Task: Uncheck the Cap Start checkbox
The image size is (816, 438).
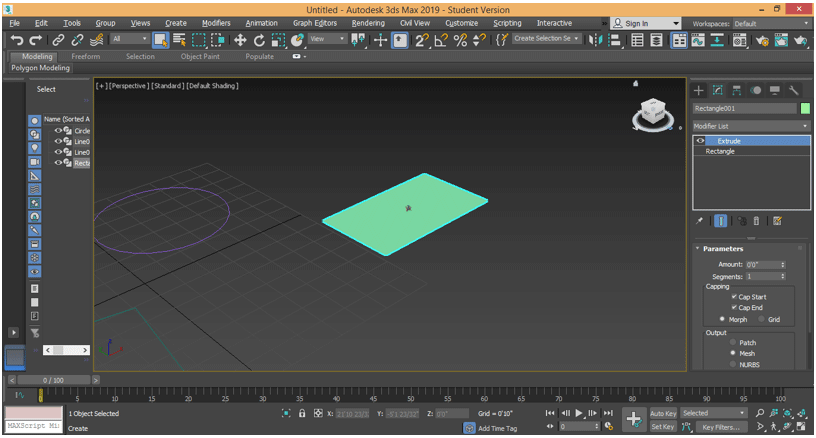Action: 734,297
